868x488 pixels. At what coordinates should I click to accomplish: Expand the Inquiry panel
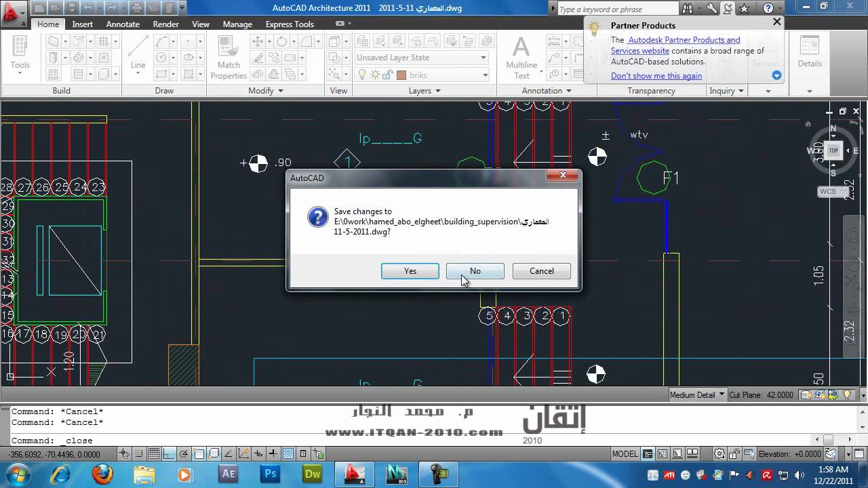727,90
